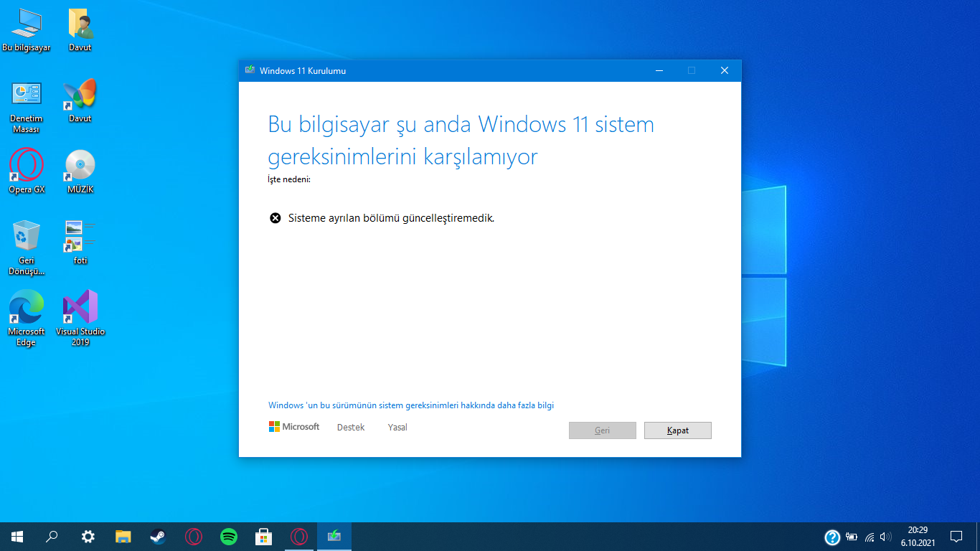This screenshot has height=551, width=980.
Task: Click the black X error icon
Action: pyautogui.click(x=275, y=218)
